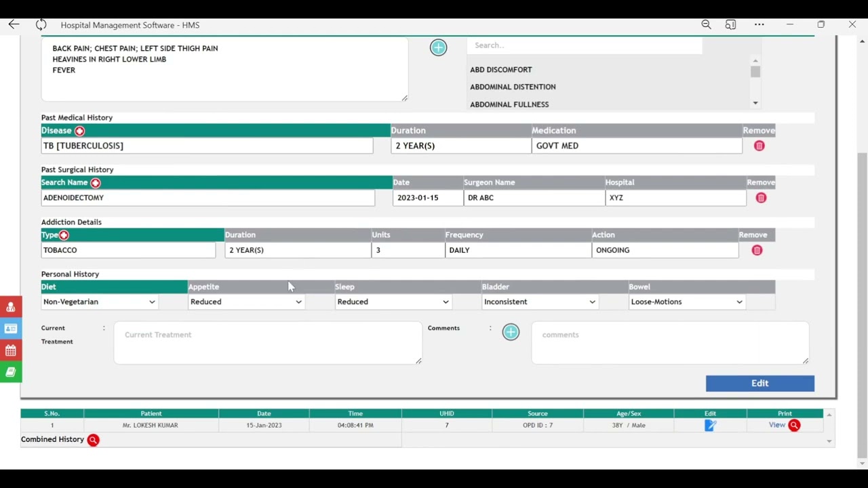Open the green book sidebar icon
This screenshot has height=488, width=868.
pyautogui.click(x=11, y=372)
